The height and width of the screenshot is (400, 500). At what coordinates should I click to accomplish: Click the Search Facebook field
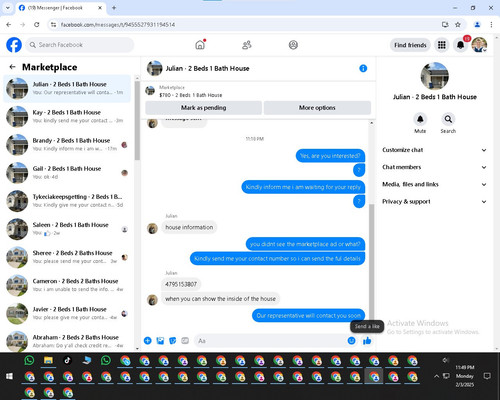coord(80,45)
